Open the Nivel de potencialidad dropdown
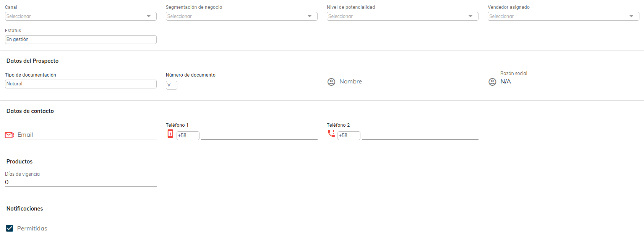644x245 pixels. 402,16
